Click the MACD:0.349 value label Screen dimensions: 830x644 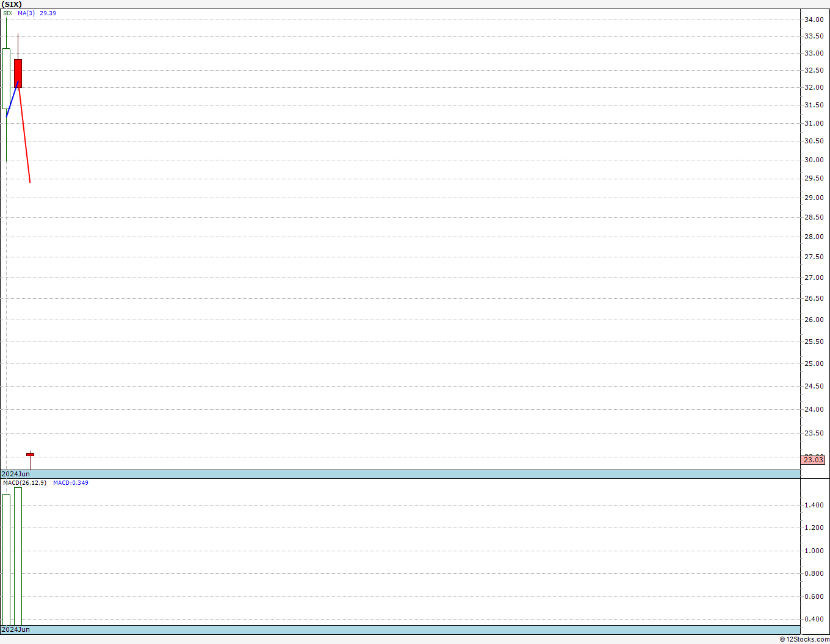coord(70,482)
